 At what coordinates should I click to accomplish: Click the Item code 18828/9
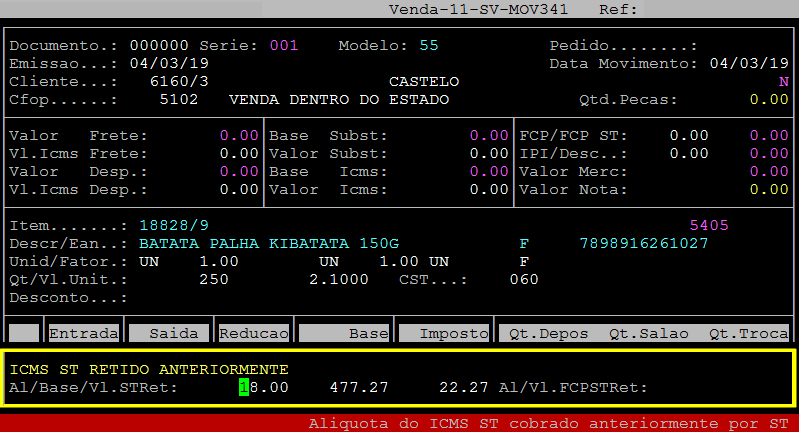(174, 225)
